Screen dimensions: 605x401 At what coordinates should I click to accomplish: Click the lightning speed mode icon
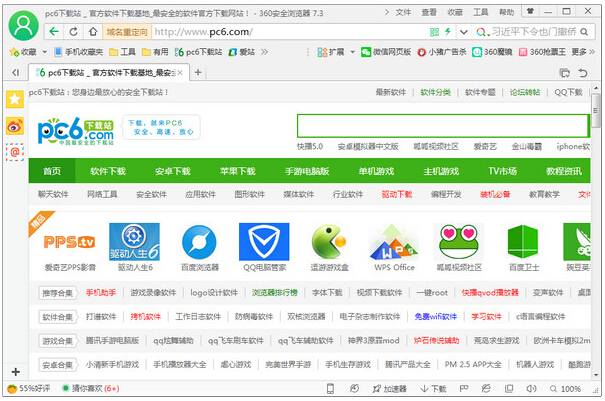click(448, 32)
